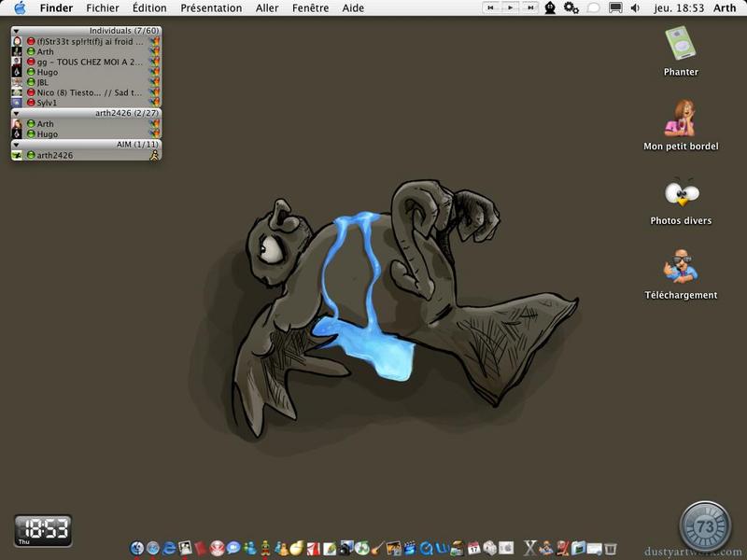Screen dimensions: 747x560
Task: Open the Apple menu
Action: (x=20, y=8)
